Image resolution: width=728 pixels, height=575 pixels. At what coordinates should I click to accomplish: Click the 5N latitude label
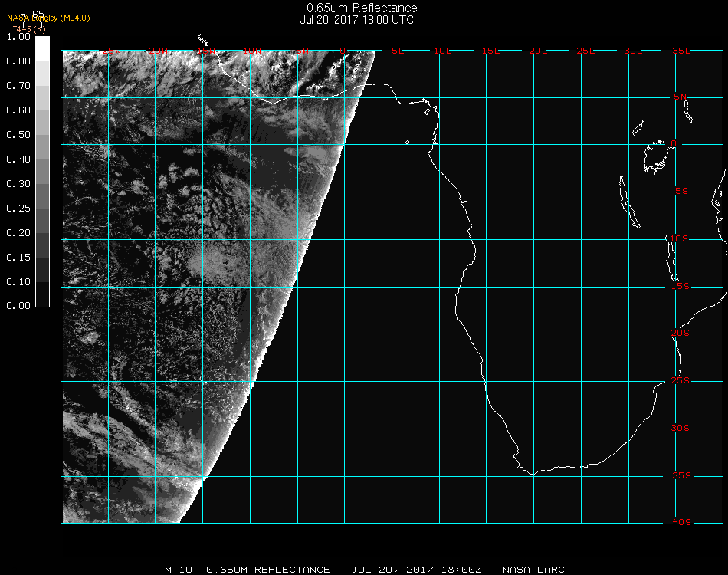click(681, 97)
